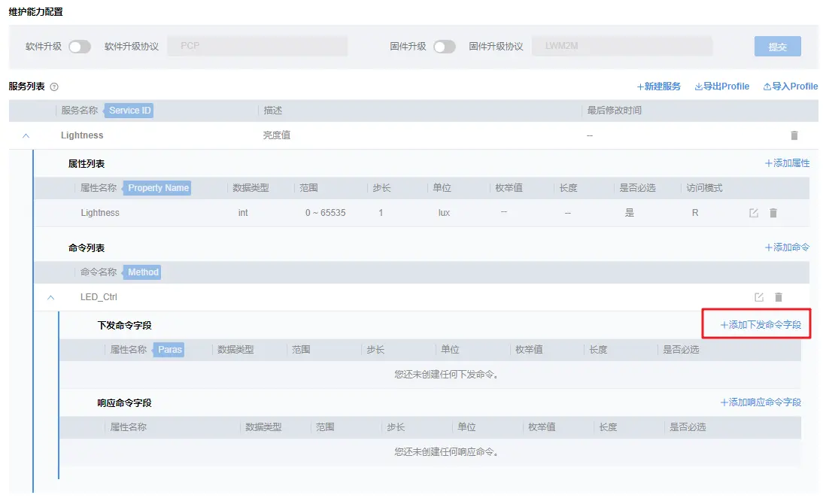Select the Lightness service name text

pos(82,135)
